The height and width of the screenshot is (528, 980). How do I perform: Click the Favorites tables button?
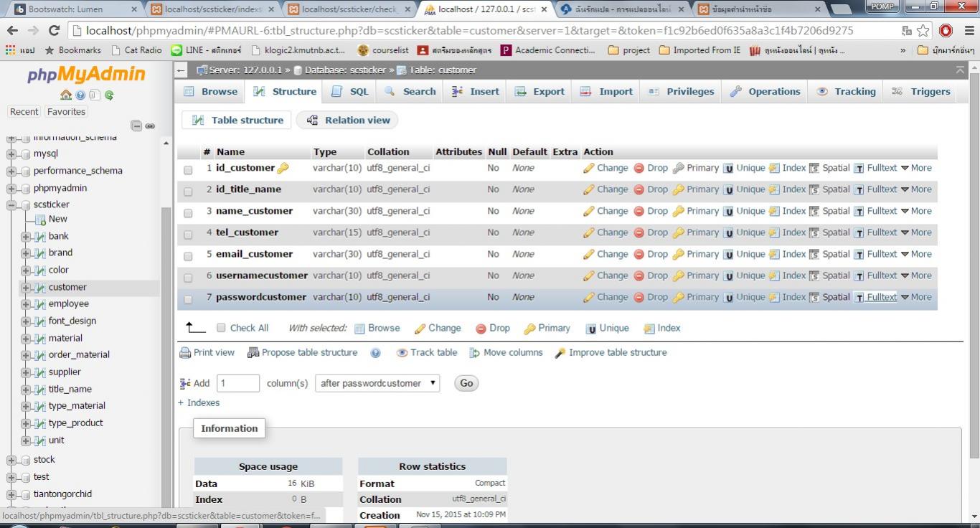[66, 112]
